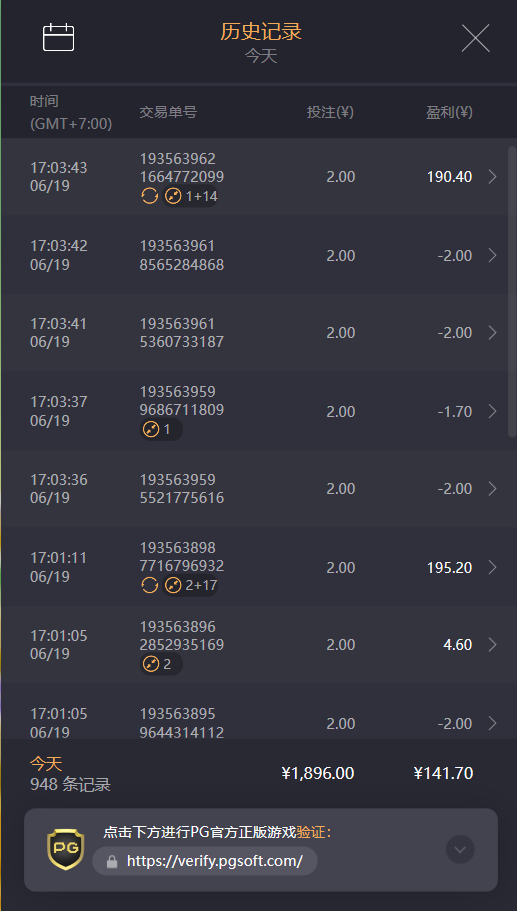Screen dimensions: 517x911
Task: Open chevron for 17:01:11 record
Action: 493,567
